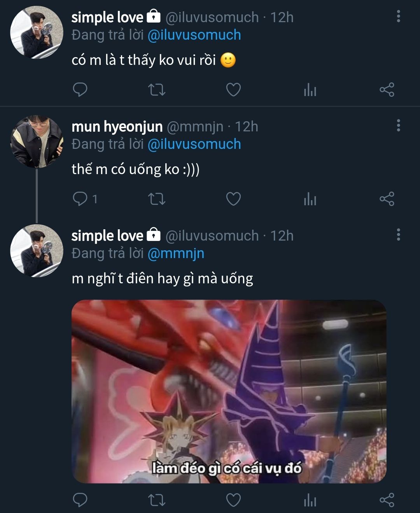
Task: Retweet the first simple love tweet
Action: pos(157,90)
